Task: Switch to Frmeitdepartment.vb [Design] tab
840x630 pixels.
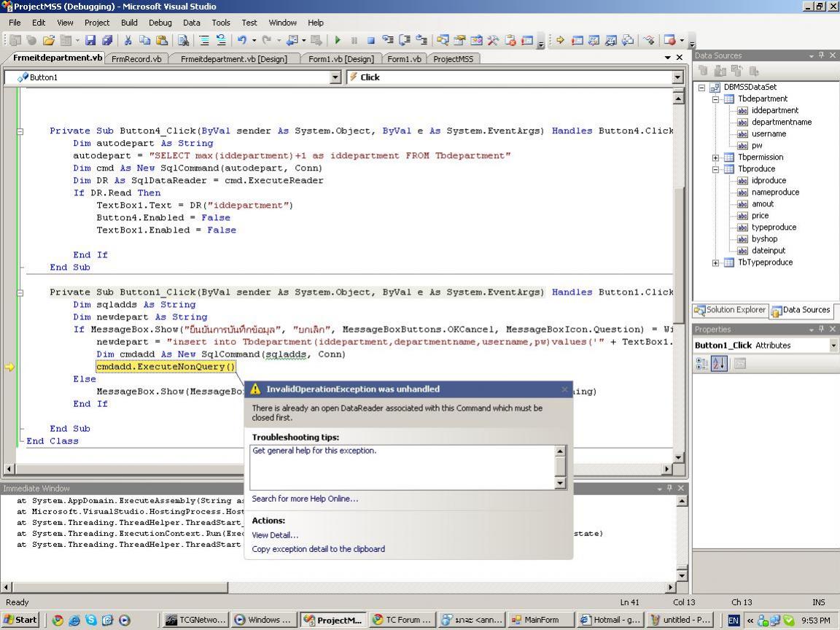Action: point(233,59)
